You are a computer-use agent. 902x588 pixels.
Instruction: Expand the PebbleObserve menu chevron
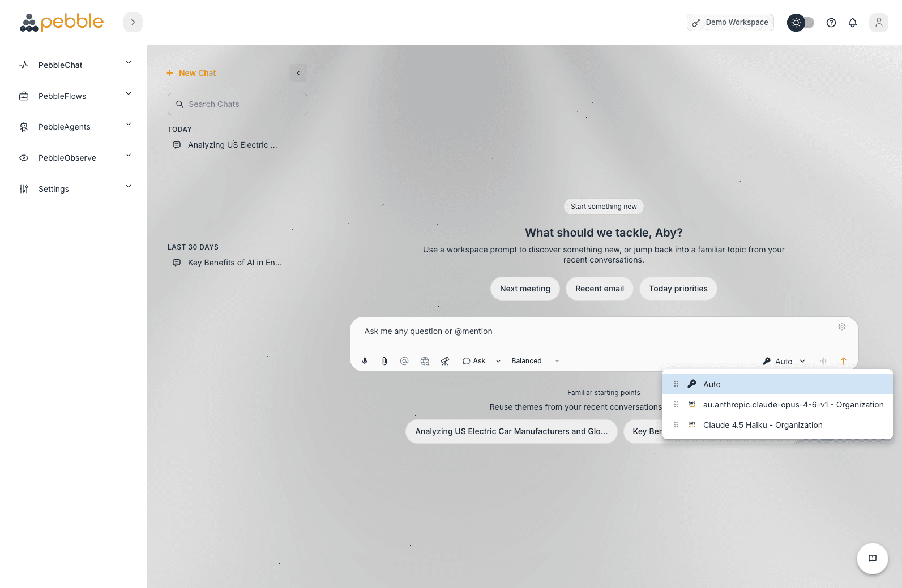(x=129, y=155)
